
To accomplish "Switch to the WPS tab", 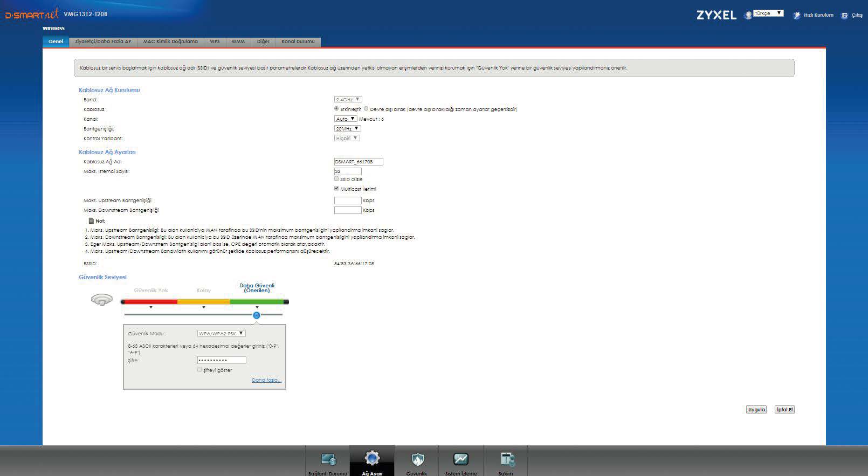I will pos(215,42).
